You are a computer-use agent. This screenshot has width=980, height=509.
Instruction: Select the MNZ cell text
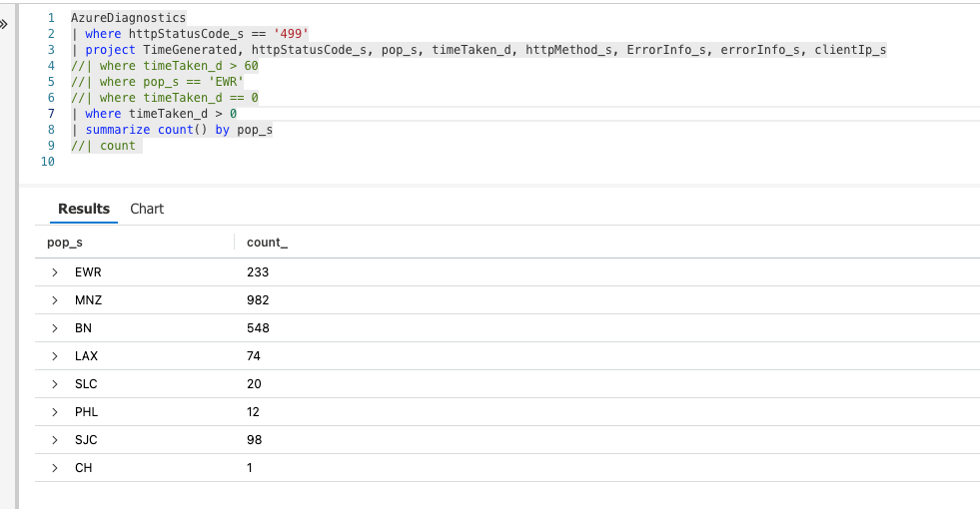pyautogui.click(x=88, y=300)
